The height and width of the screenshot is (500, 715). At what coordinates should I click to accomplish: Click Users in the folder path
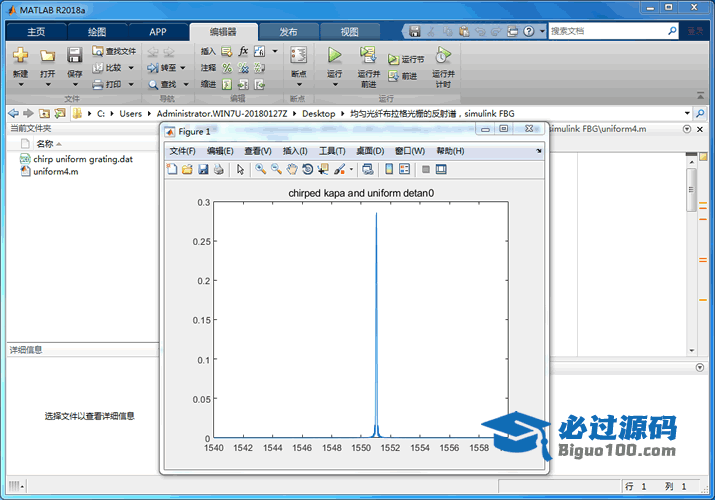(130, 113)
